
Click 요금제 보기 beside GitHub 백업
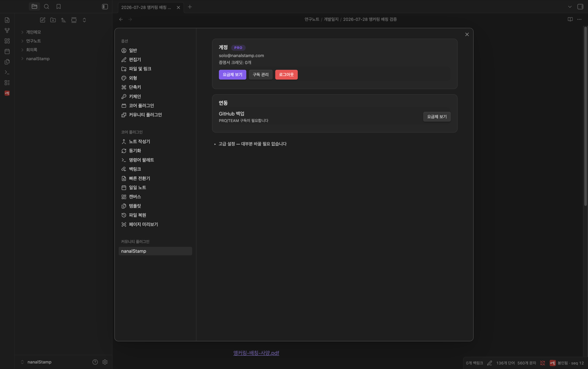(437, 117)
